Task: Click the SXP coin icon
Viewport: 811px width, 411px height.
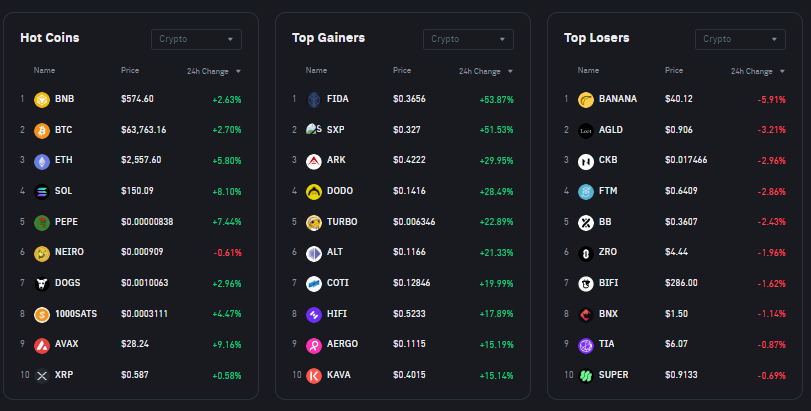Action: (x=314, y=130)
